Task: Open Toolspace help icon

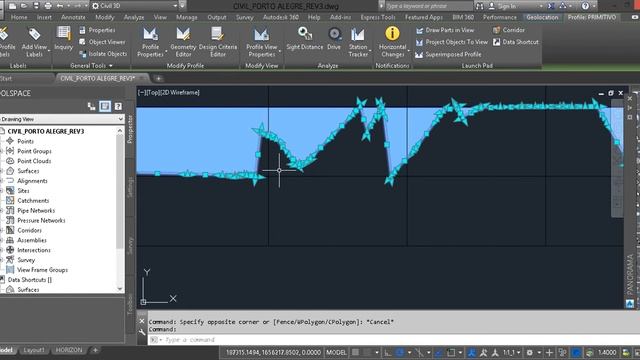Action: [x=118, y=107]
